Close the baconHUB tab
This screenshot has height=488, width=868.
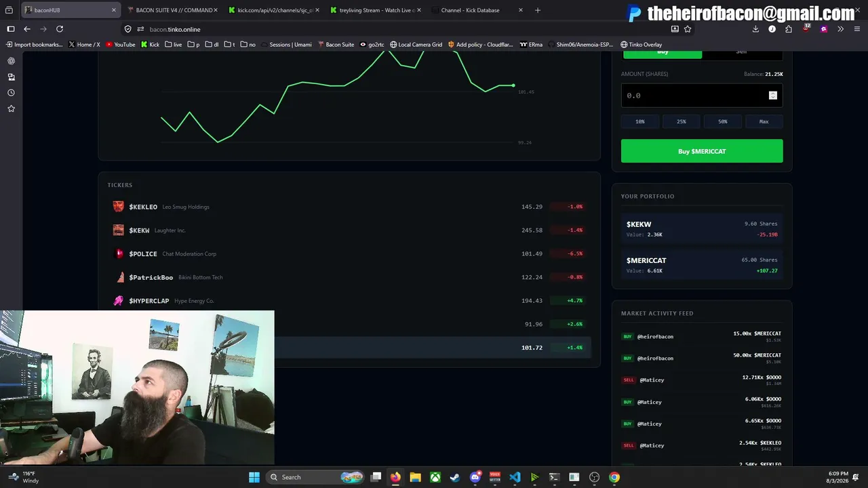pos(113,10)
